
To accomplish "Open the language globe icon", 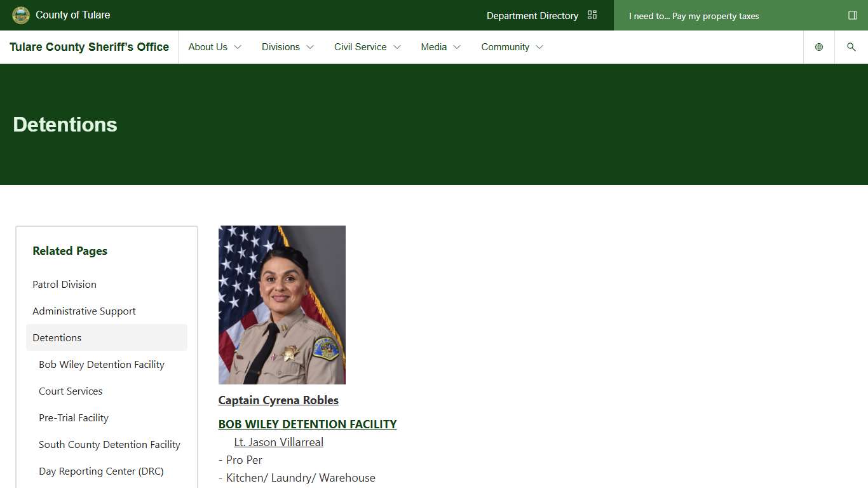I will [x=819, y=47].
